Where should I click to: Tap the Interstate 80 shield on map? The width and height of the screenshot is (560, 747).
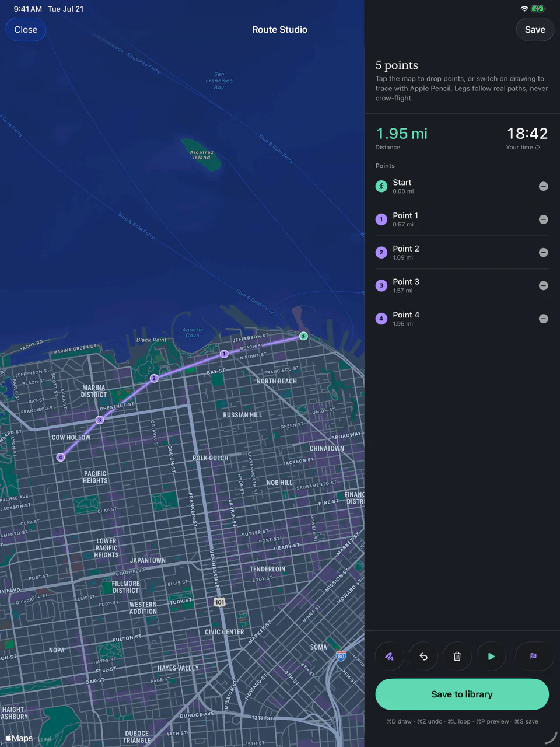(341, 656)
